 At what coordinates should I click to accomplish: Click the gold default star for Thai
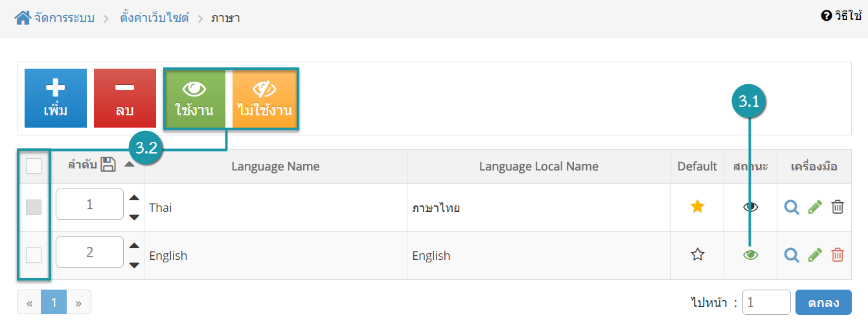point(697,207)
